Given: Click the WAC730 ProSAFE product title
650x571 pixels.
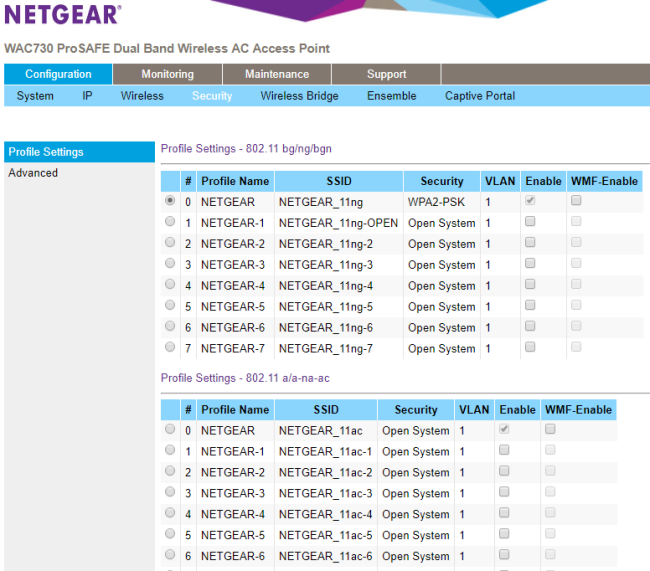Looking at the screenshot, I should [167, 49].
